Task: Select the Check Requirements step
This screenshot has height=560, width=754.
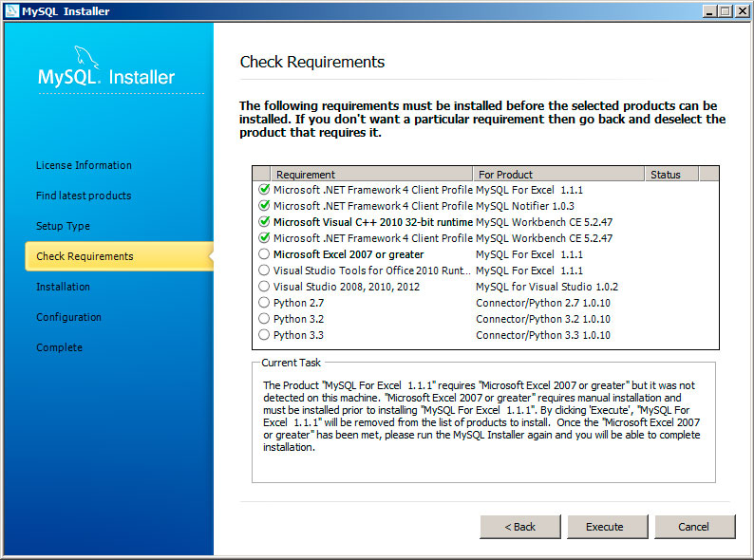Action: [x=120, y=256]
